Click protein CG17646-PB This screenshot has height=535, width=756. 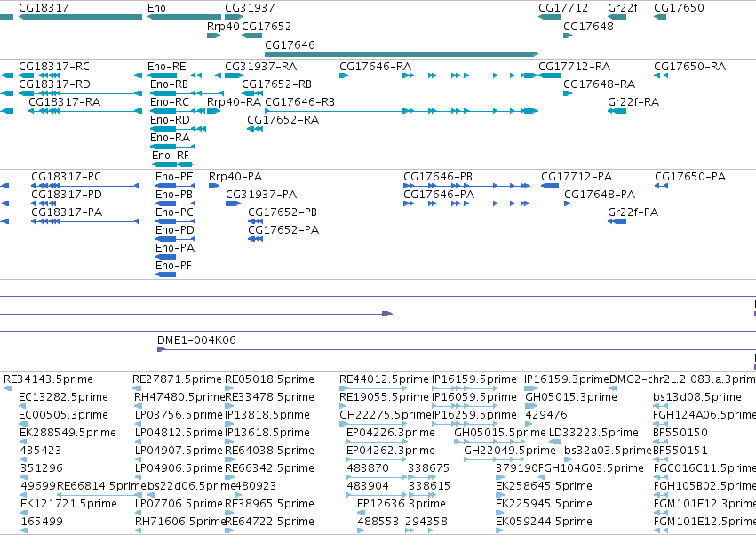438,177
